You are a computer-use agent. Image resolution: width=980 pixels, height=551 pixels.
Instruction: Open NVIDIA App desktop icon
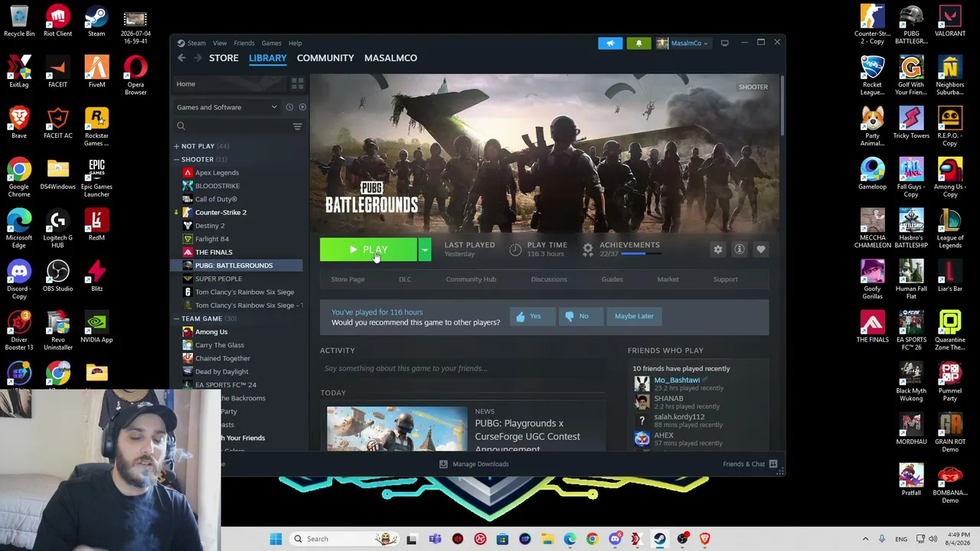tap(96, 328)
